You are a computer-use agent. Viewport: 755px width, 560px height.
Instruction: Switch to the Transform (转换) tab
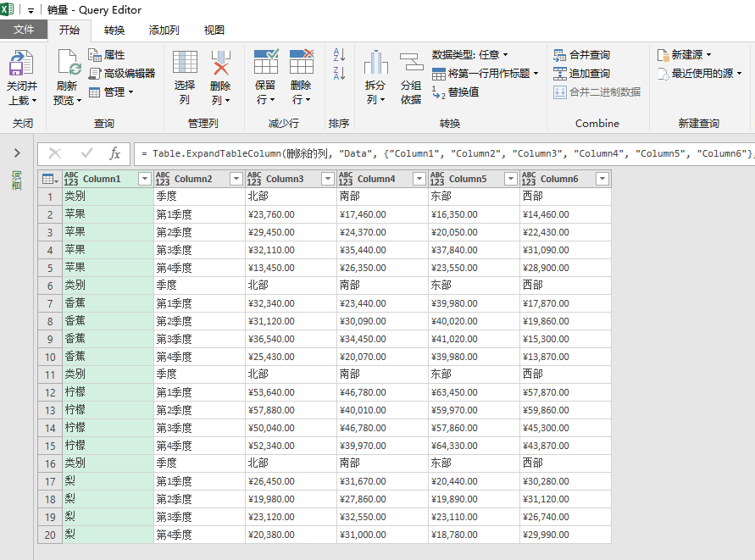pyautogui.click(x=114, y=30)
